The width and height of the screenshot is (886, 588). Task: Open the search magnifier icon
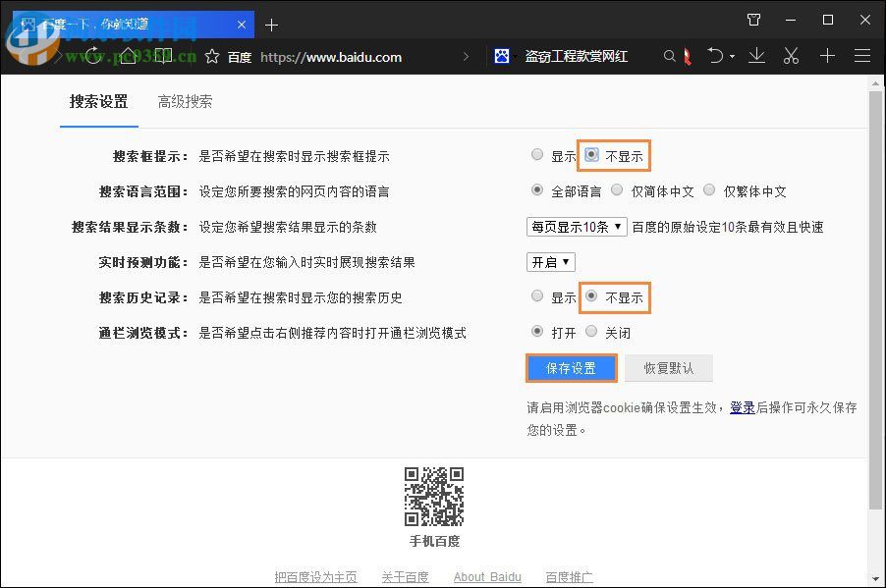click(x=669, y=56)
